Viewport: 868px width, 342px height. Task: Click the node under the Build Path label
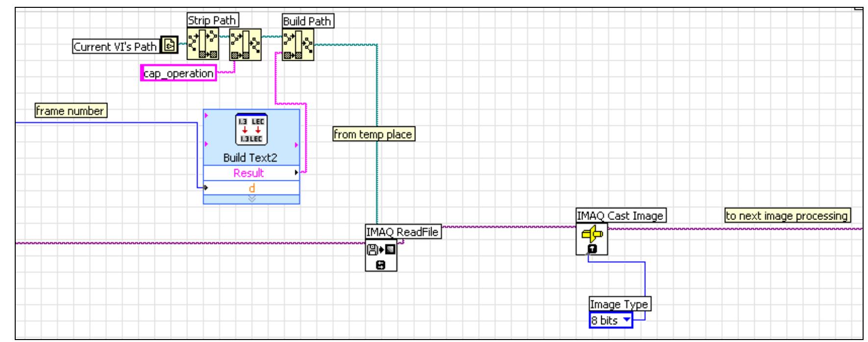[298, 44]
